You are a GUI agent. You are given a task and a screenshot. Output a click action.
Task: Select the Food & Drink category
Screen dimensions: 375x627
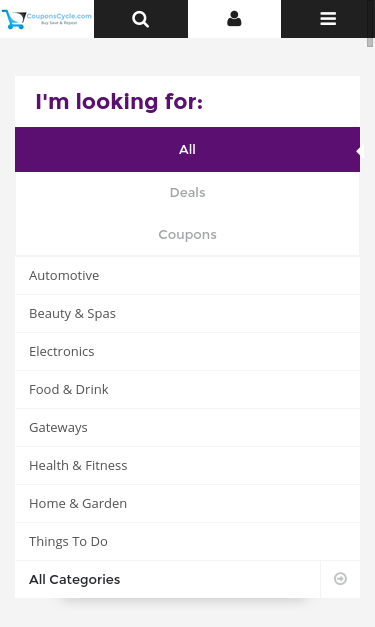[x=187, y=389]
